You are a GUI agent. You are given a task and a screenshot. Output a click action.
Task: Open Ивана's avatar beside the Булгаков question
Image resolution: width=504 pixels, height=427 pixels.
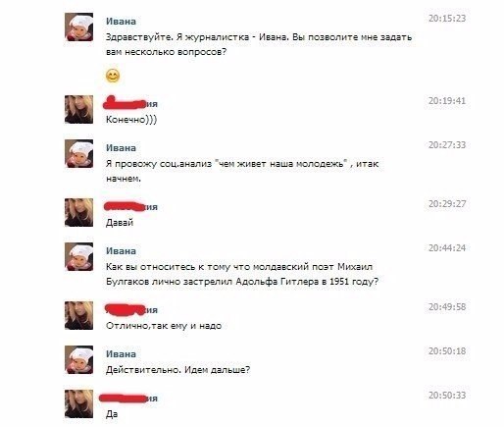[x=78, y=257]
